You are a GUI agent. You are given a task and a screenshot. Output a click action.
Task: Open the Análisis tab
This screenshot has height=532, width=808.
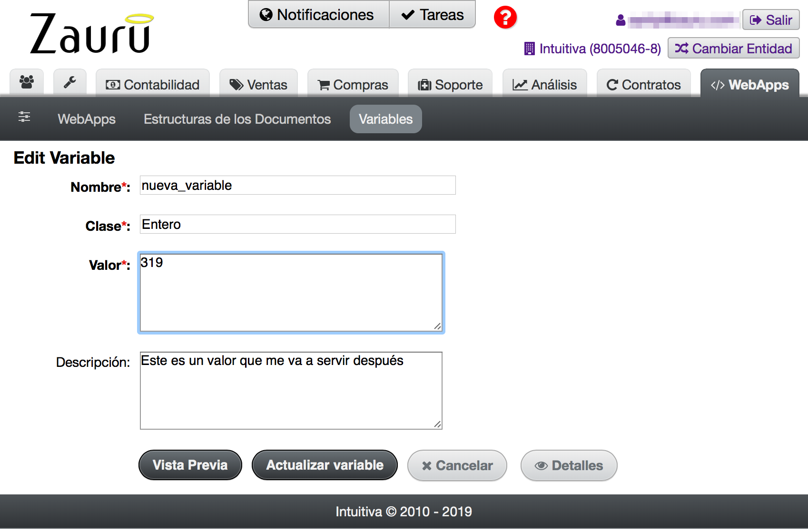(545, 84)
